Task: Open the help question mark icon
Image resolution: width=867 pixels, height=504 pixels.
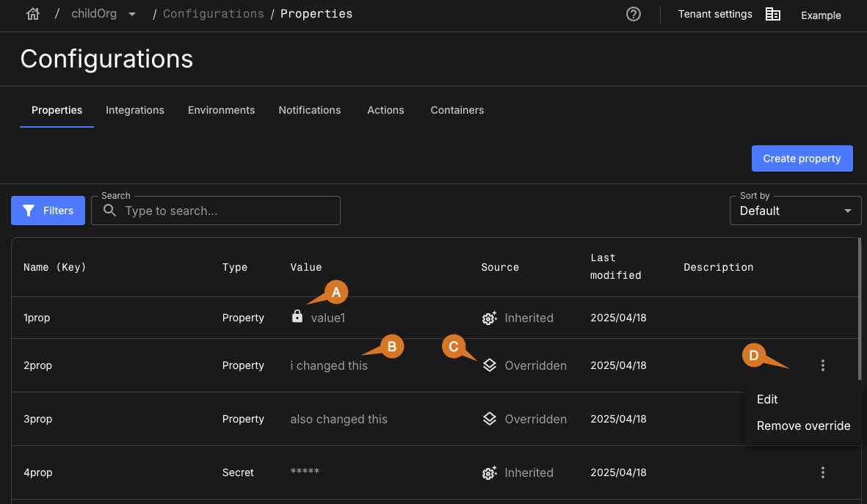Action: pos(634,14)
